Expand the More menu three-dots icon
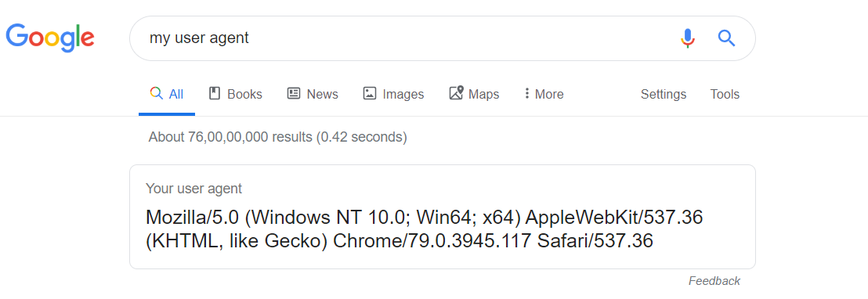Image resolution: width=868 pixels, height=299 pixels. point(527,93)
